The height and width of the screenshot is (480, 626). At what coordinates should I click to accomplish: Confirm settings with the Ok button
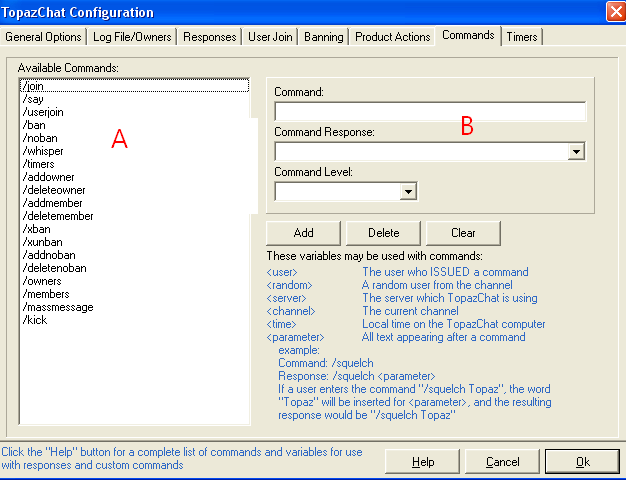[582, 462]
